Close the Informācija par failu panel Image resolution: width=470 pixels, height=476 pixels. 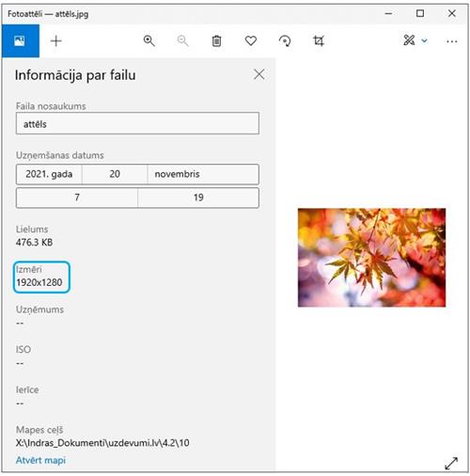click(x=259, y=74)
